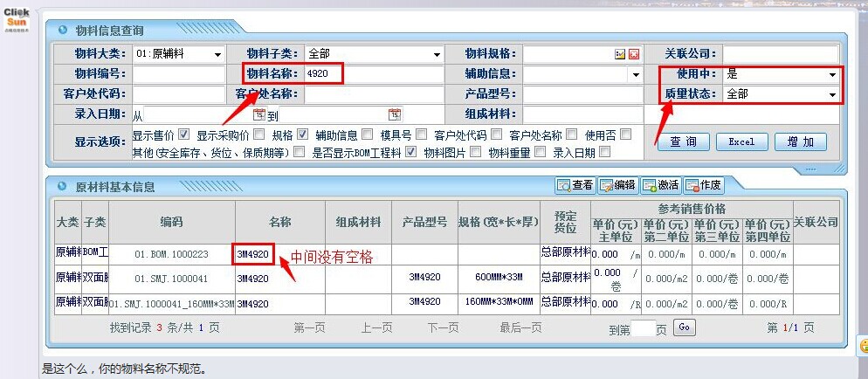
Task: Click the Go page button
Action: pos(684,327)
